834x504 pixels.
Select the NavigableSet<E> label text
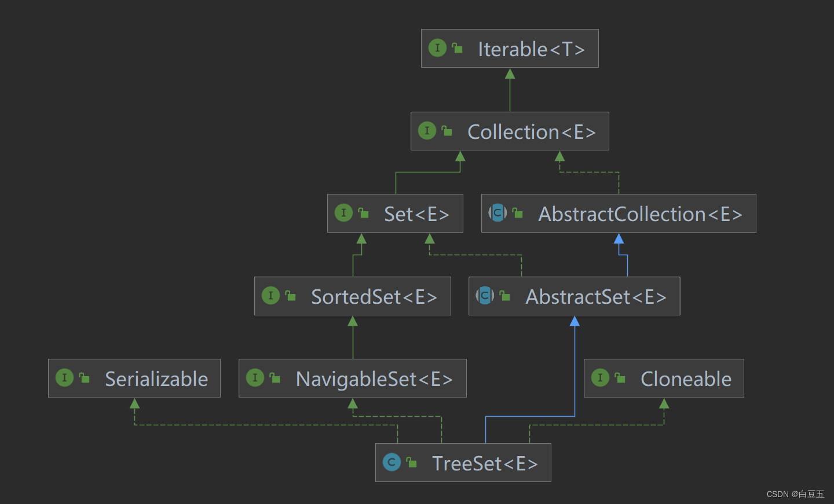374,379
